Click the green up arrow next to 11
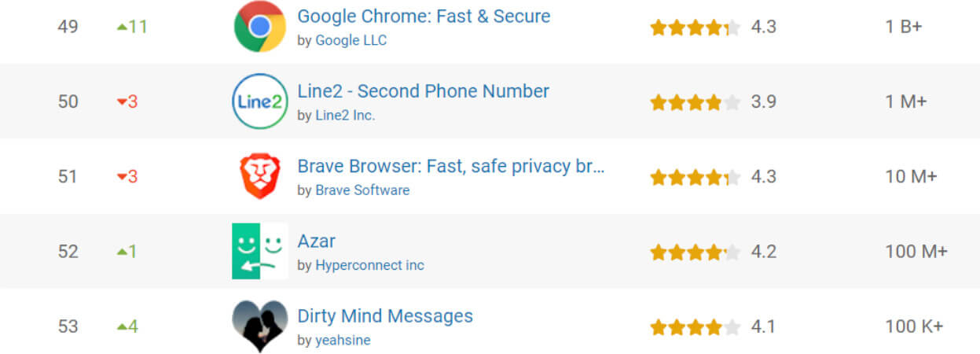Screen dimensions: 980x354 (x=121, y=27)
